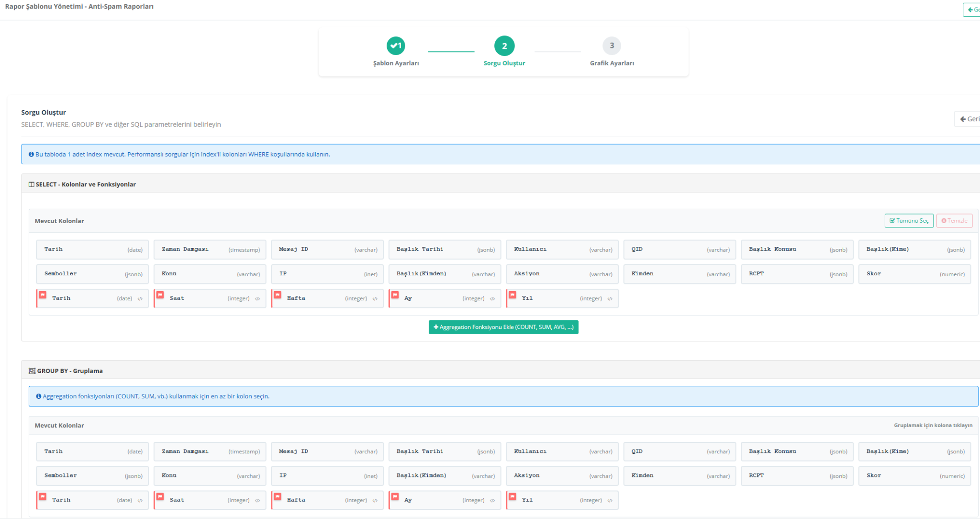Click the SELECT section table icon
Screen dimensions: 980x519
[x=31, y=185]
